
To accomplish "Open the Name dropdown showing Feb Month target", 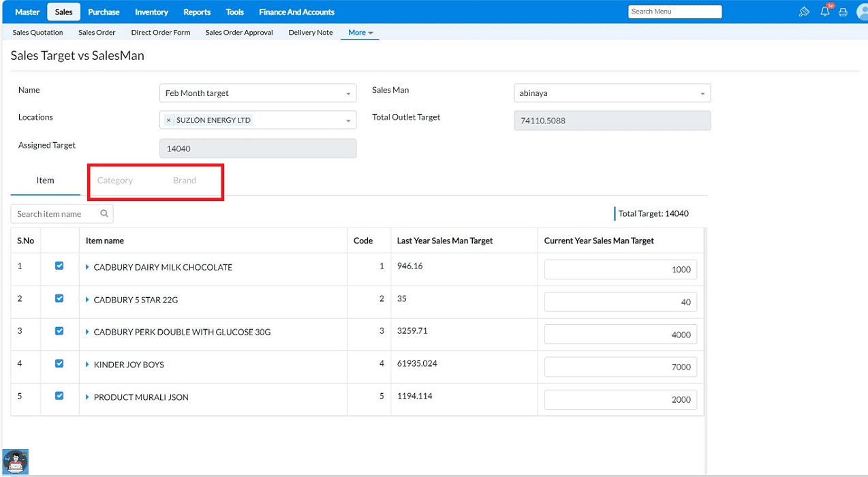I will [257, 93].
